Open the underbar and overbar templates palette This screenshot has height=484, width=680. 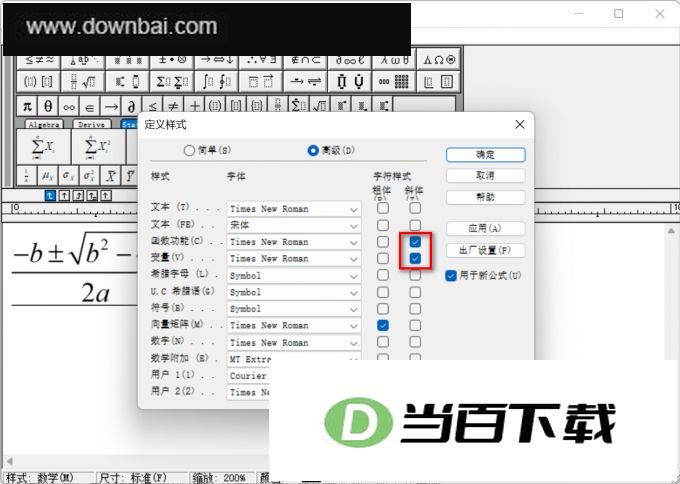[x=261, y=82]
